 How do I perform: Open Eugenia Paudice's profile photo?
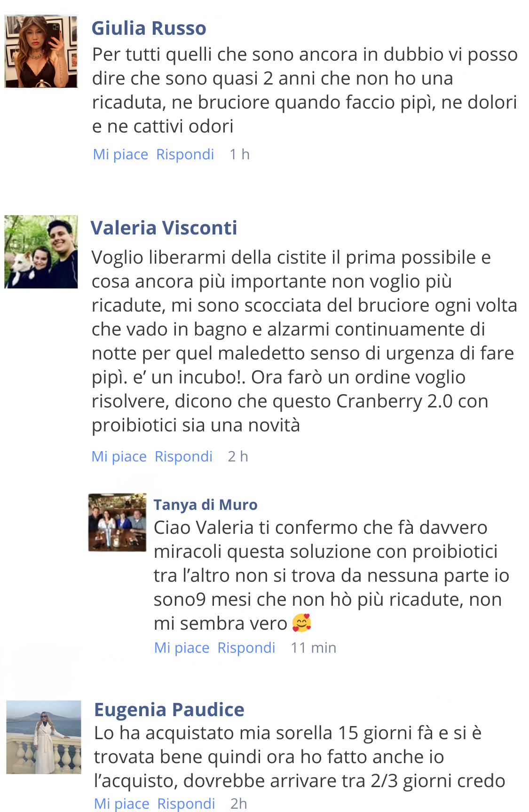pos(44,737)
